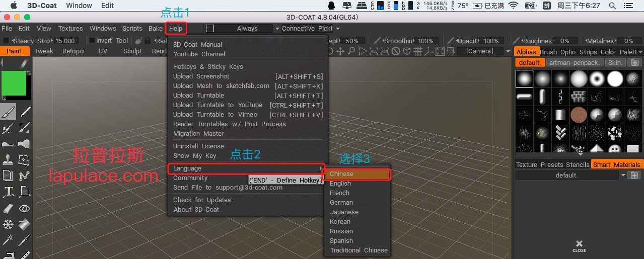Click the no-symbol icon in view toolbar
Viewport: 644px width, 259px height.
point(396,51)
